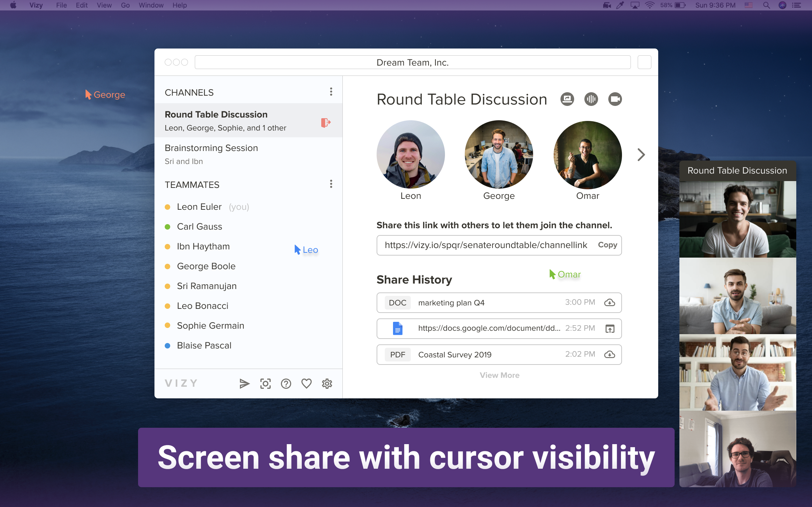The width and height of the screenshot is (812, 507).
Task: Start video call with camera icon
Action: click(615, 99)
